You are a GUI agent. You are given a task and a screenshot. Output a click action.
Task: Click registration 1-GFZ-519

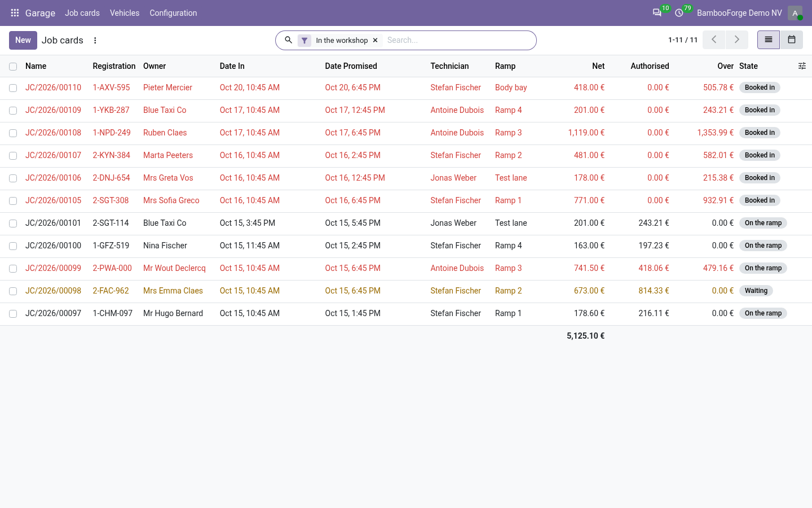[x=111, y=246]
